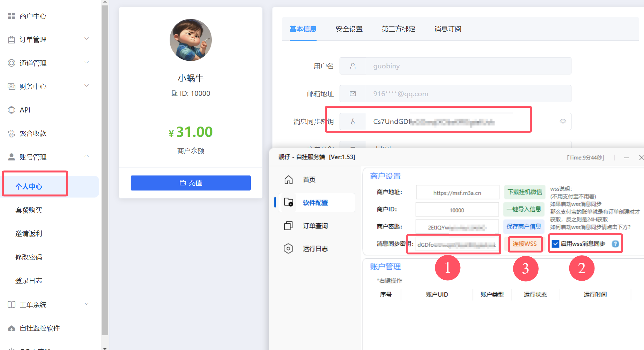This screenshot has height=350, width=644.
Task: Click the 工单系统 book icon
Action: tap(11, 305)
